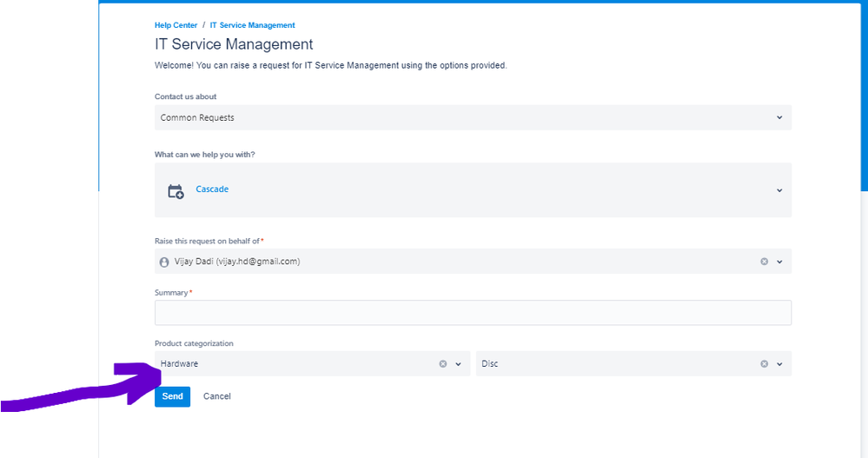Screen dimensions: 868x458
Task: Click the user avatar icon beside Vijay Dadi
Action: [x=164, y=262]
